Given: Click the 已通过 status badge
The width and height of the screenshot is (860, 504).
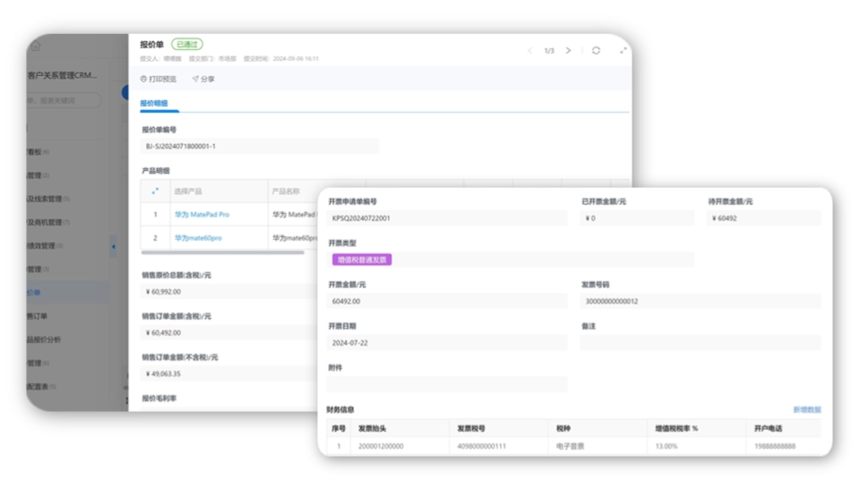Looking at the screenshot, I should click(x=187, y=45).
